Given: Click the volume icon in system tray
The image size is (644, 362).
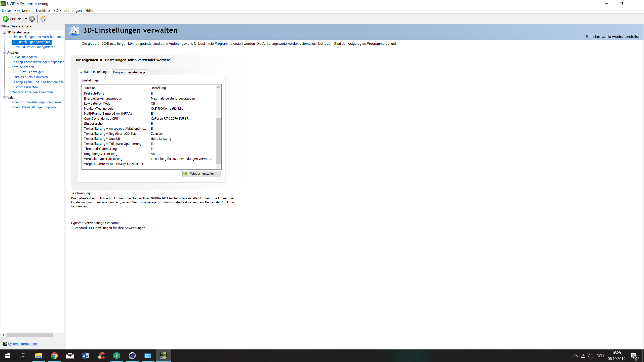Looking at the screenshot, I should tap(590, 356).
